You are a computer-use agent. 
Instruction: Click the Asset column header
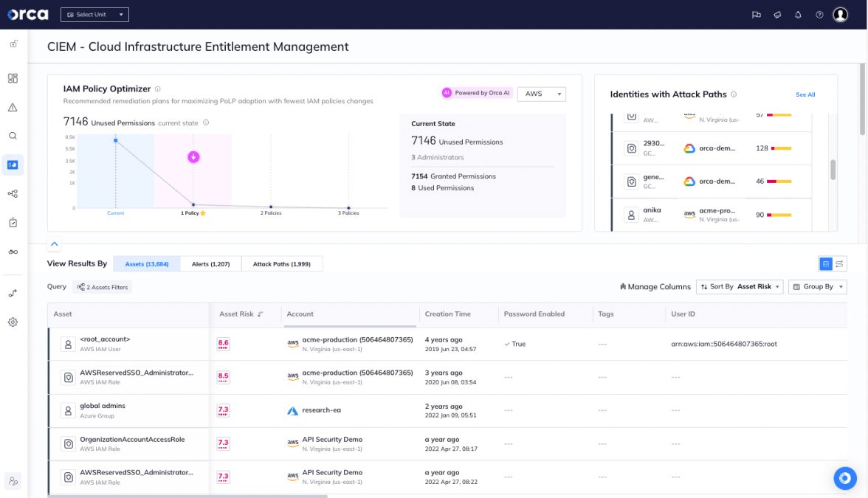click(x=63, y=314)
